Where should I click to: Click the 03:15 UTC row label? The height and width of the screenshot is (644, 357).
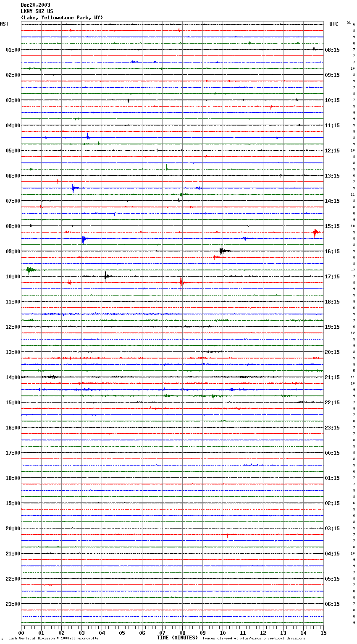tap(332, 529)
